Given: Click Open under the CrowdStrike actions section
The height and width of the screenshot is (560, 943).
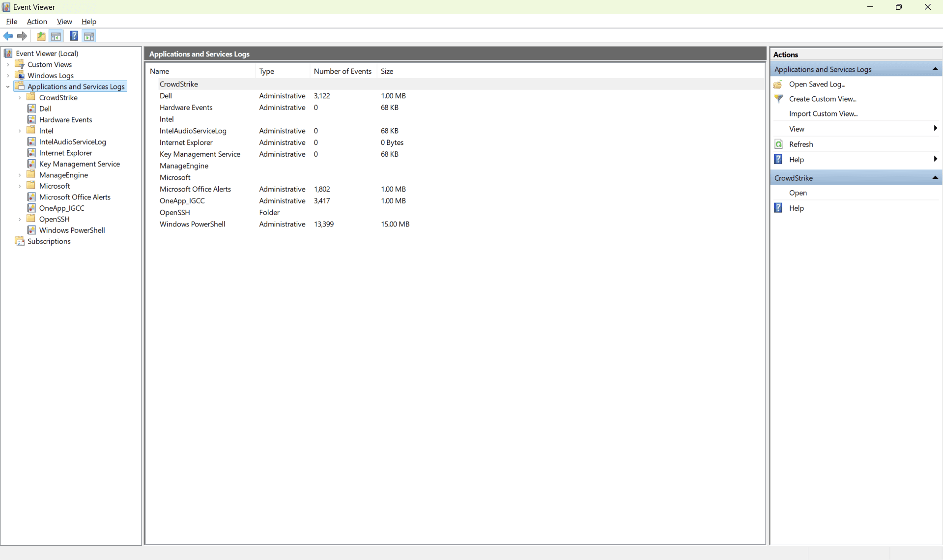Looking at the screenshot, I should (x=798, y=193).
